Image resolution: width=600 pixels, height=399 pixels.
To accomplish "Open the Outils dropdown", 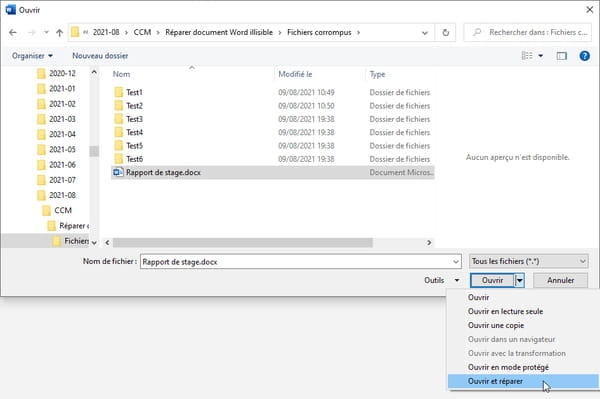I will 442,280.
